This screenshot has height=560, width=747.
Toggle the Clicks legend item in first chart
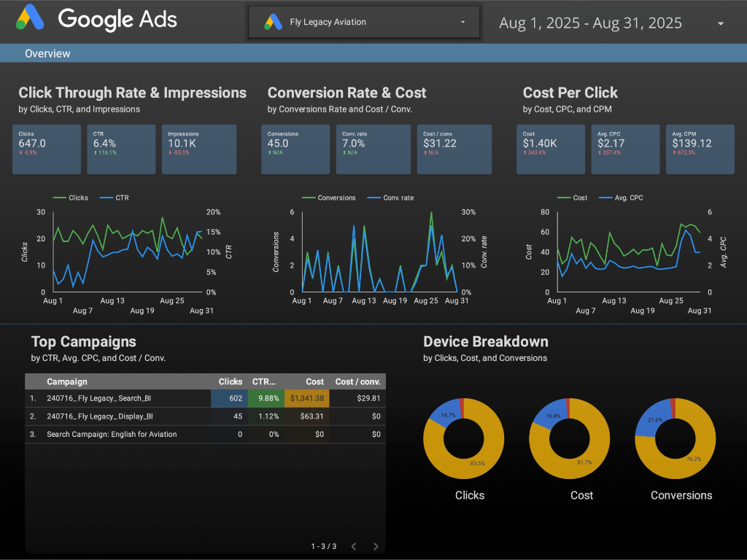71,198
